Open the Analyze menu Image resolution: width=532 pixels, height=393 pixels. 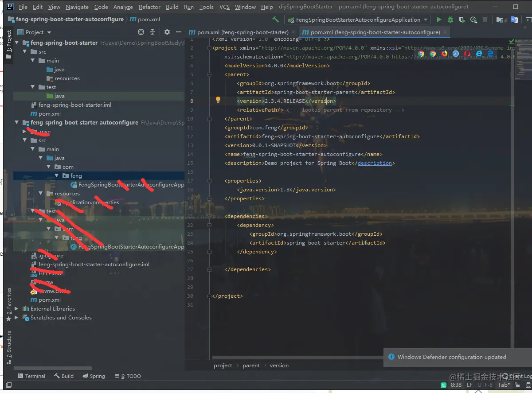[123, 7]
